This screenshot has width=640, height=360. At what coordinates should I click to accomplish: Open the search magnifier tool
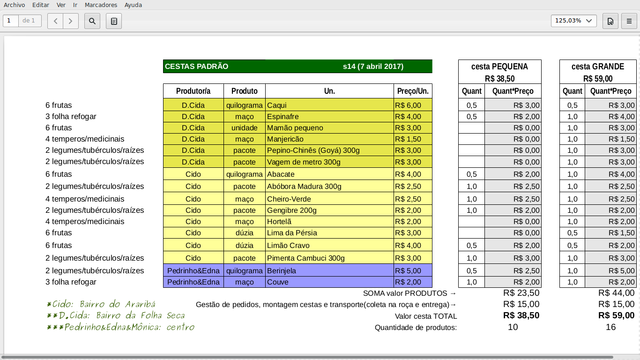(92, 21)
